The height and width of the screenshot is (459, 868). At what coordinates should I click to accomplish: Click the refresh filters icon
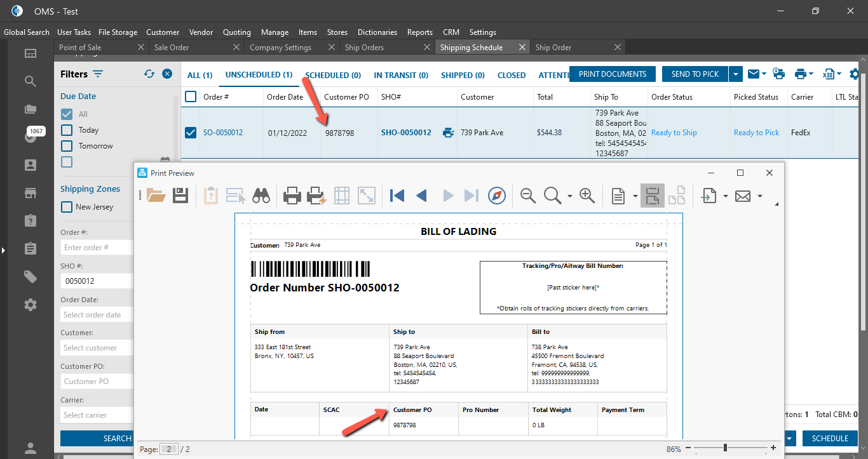tap(149, 74)
